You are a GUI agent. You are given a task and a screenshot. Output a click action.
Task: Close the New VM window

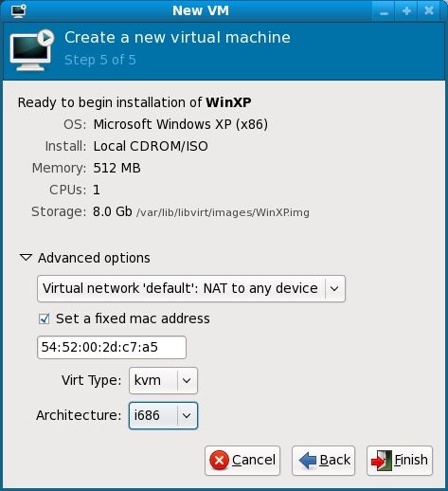pyautogui.click(x=429, y=11)
